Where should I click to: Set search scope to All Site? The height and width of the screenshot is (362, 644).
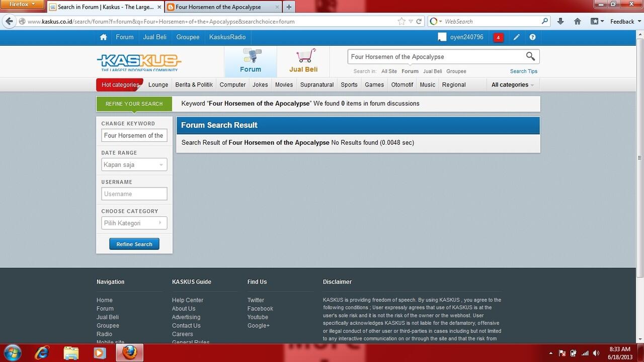pos(389,71)
